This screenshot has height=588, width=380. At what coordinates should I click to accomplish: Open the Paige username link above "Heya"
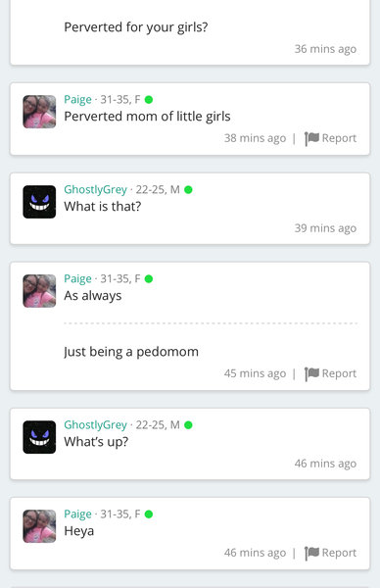(x=77, y=514)
